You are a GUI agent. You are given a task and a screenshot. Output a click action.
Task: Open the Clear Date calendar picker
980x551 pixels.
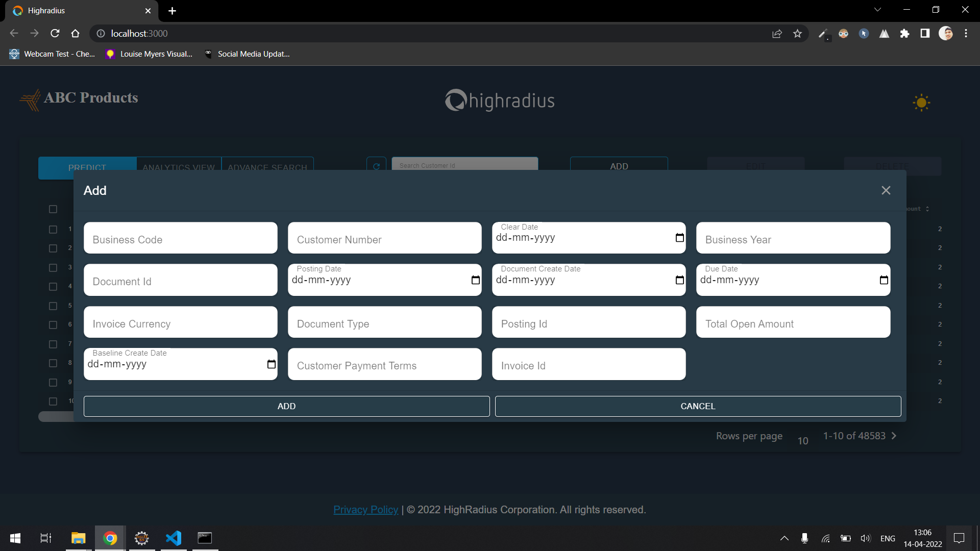(x=679, y=237)
